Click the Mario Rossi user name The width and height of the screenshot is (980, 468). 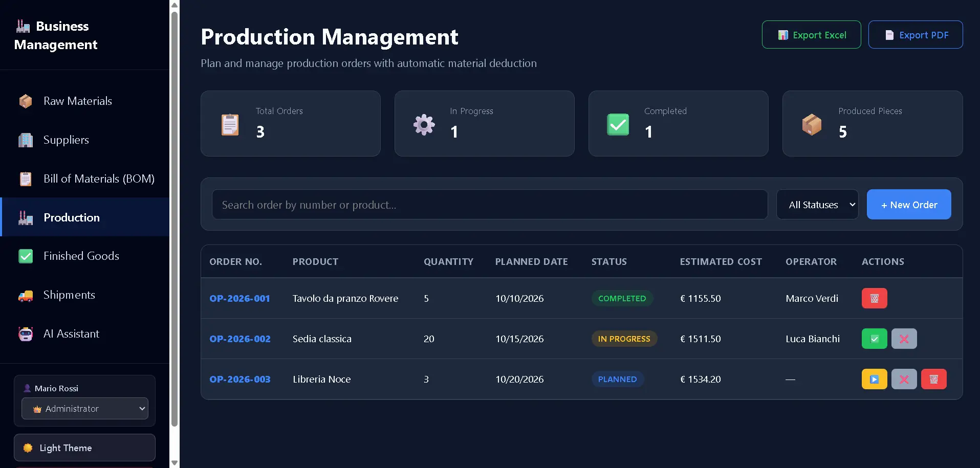56,389
